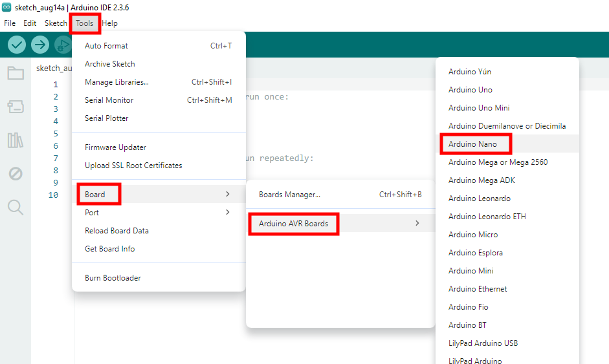Screen dimensions: 609x364
Task: Open the Tools menu
Action: (x=85, y=23)
